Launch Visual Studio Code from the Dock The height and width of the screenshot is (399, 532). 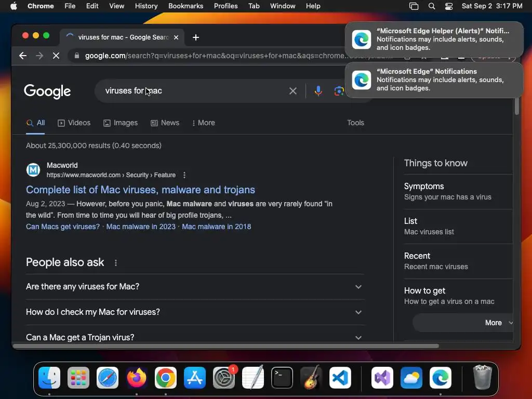click(340, 377)
